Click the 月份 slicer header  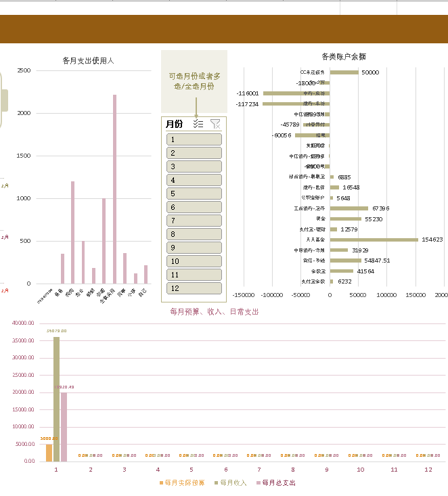174,124
